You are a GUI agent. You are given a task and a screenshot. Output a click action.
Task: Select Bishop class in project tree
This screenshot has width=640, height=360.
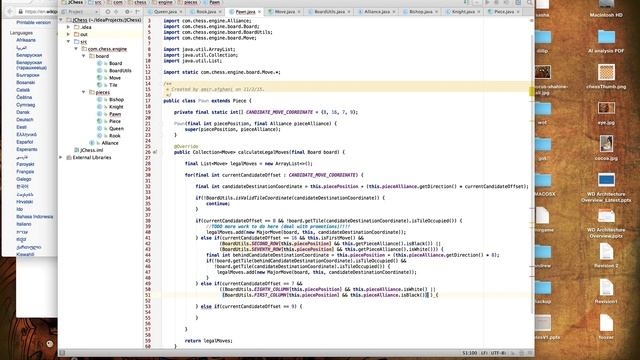pyautogui.click(x=116, y=100)
